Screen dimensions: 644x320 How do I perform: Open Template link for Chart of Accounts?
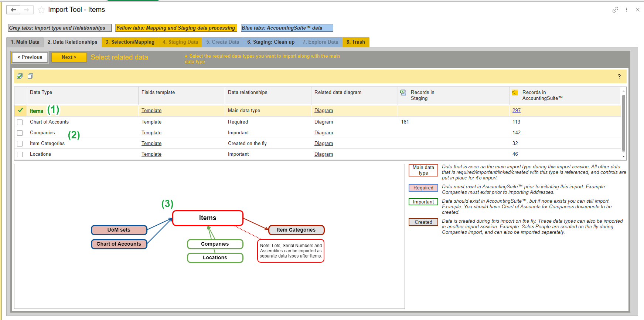[151, 122]
